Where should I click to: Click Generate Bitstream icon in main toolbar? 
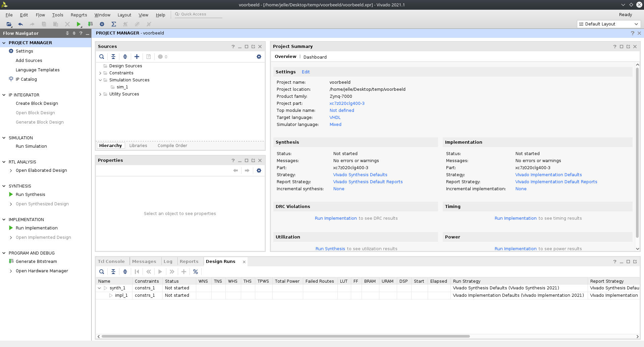[90, 24]
